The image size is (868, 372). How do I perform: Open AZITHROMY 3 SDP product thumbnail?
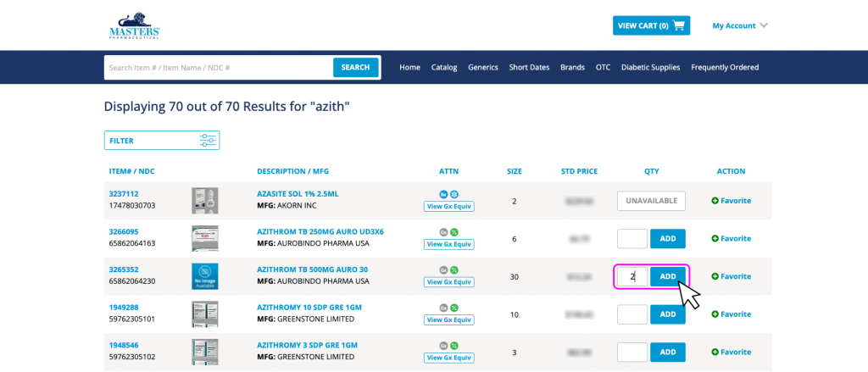pos(205,352)
